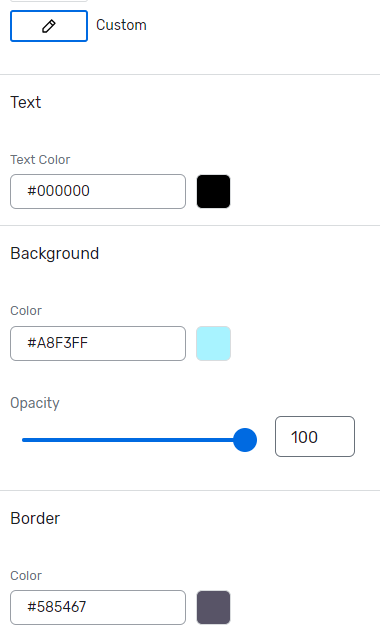Focus the Text Color hex field
This screenshot has width=380, height=640.
98,191
